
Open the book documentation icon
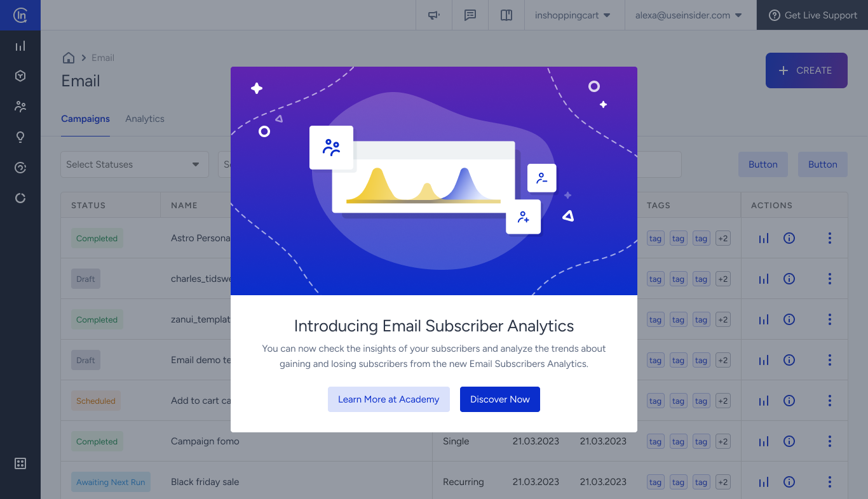coord(506,15)
